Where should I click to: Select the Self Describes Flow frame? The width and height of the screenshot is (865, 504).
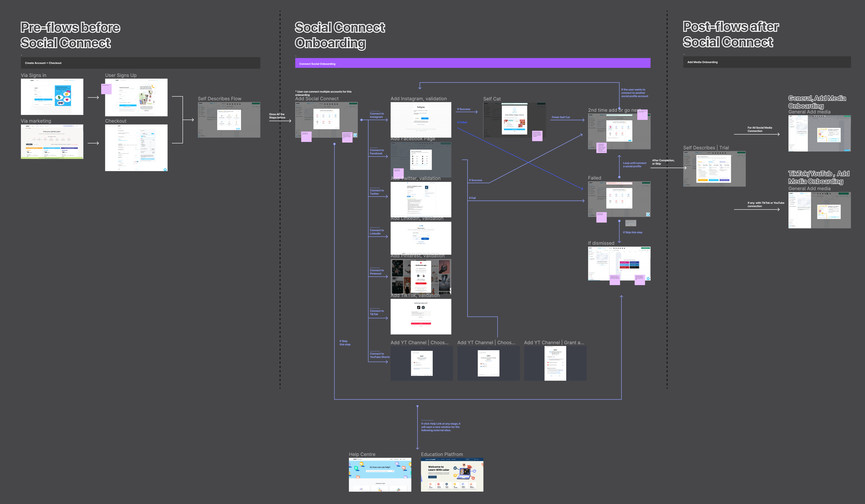[229, 120]
